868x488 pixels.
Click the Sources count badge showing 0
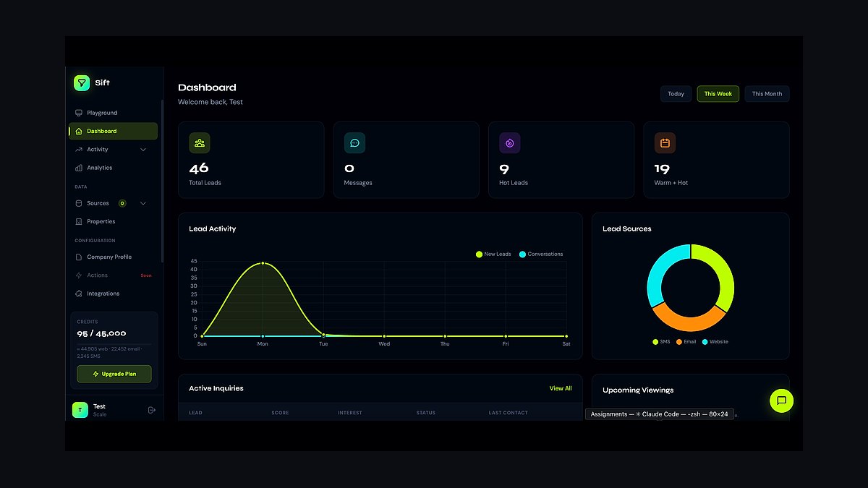coord(122,203)
